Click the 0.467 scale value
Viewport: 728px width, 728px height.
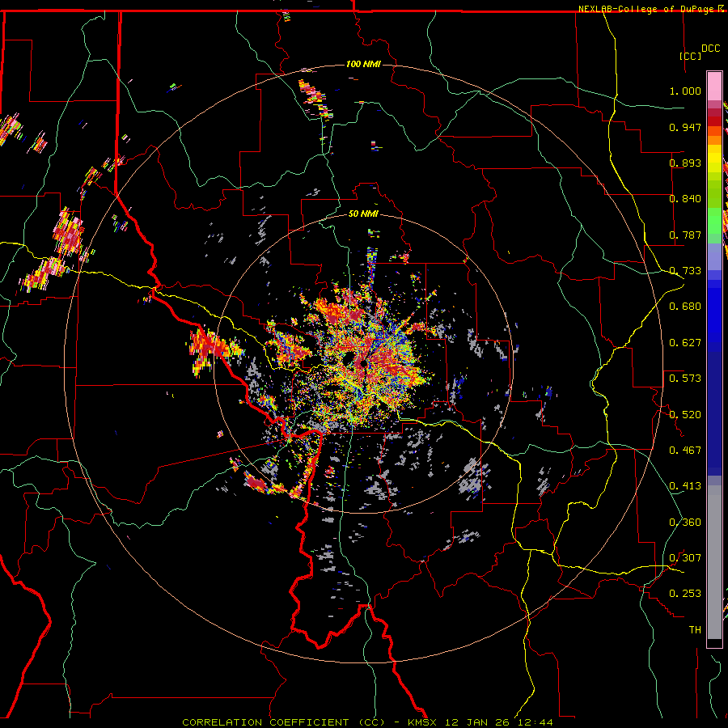[x=685, y=451]
